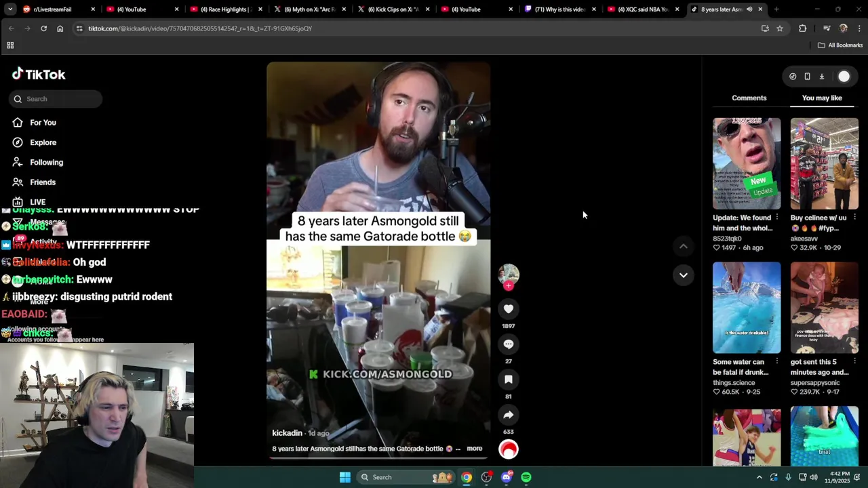The height and width of the screenshot is (488, 868).
Task: Like the video with the heart icon
Action: pyautogui.click(x=509, y=309)
